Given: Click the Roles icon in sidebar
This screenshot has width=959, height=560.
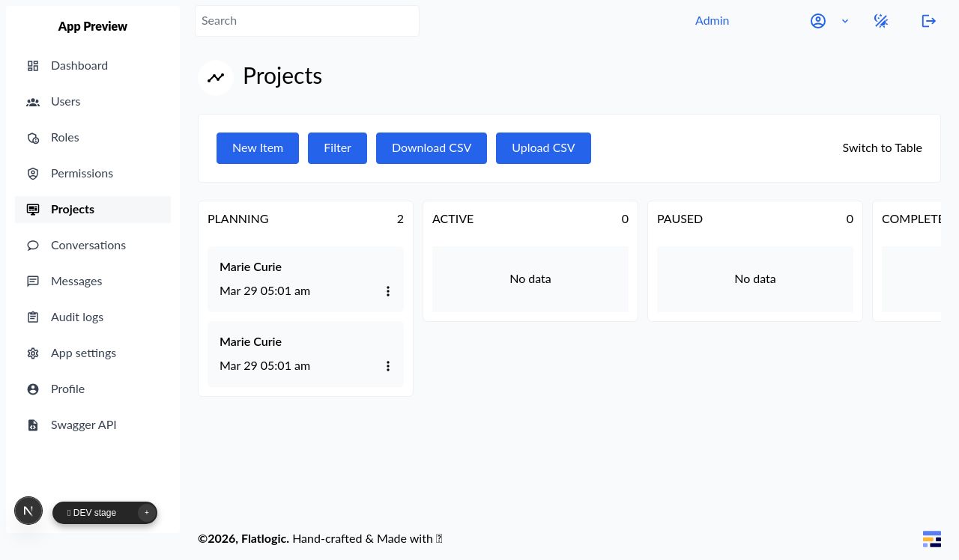Looking at the screenshot, I should tap(33, 138).
